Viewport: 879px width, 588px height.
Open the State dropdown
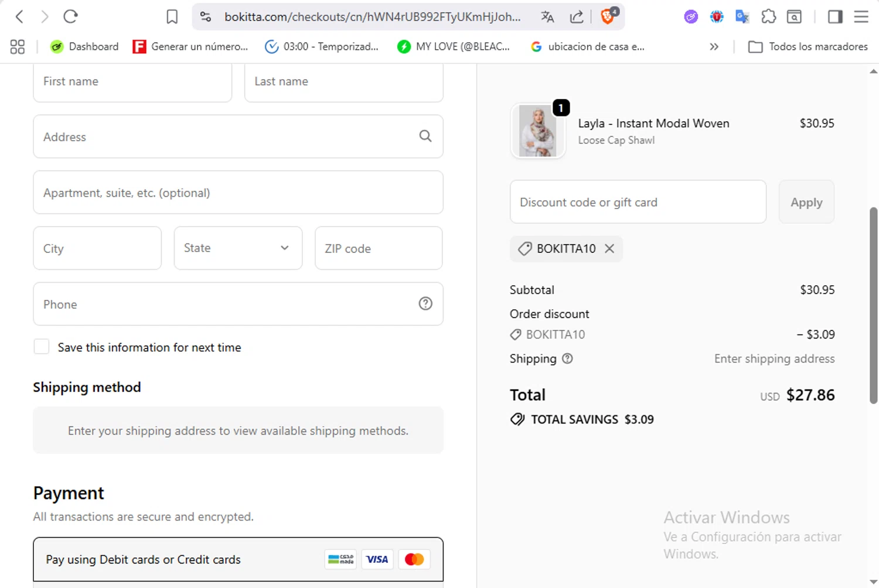coord(238,248)
